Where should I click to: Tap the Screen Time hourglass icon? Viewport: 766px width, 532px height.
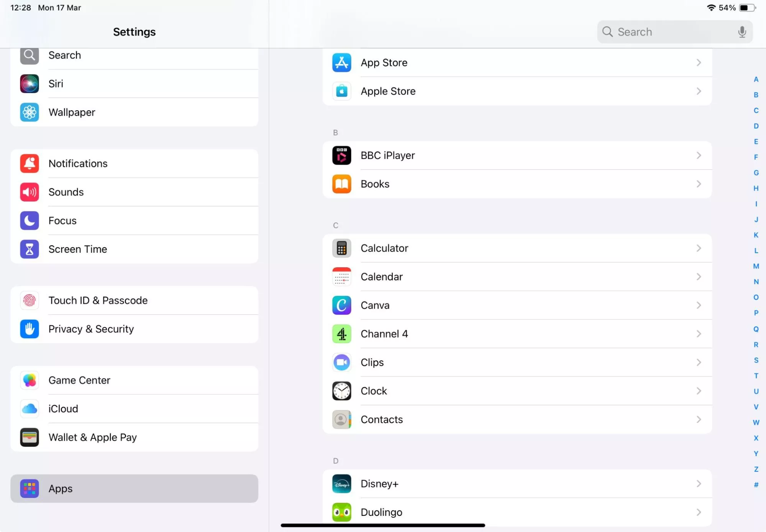coord(30,249)
